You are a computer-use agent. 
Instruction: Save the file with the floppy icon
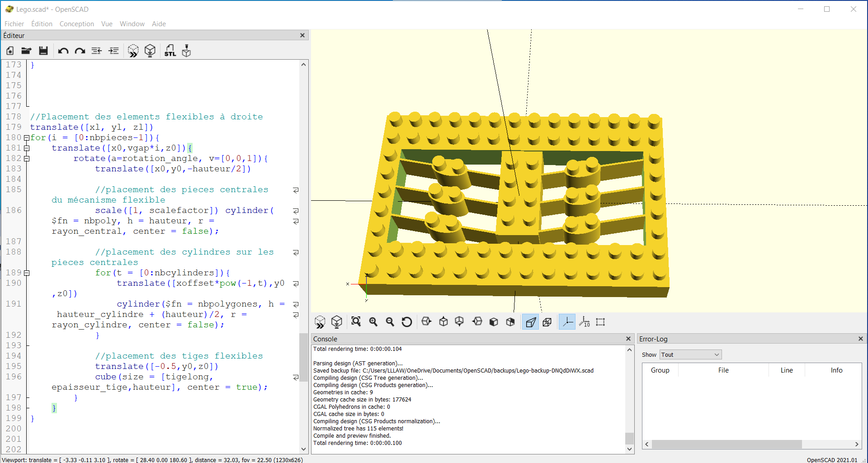click(x=43, y=51)
